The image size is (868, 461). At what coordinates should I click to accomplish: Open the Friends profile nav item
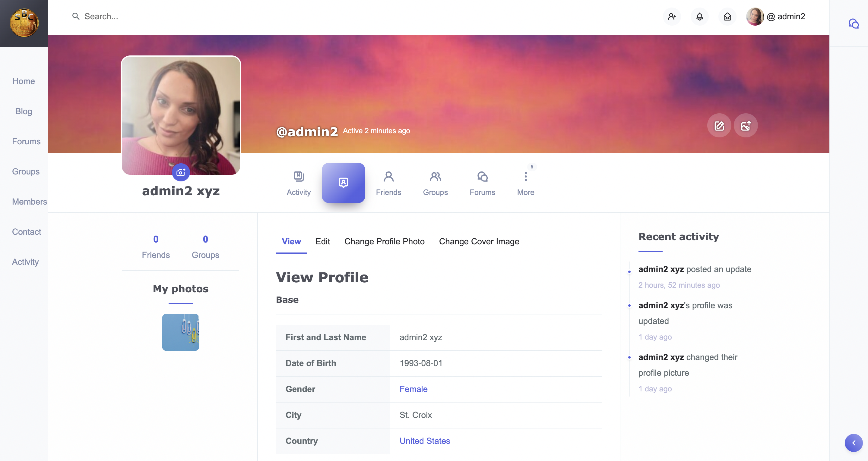point(388,183)
